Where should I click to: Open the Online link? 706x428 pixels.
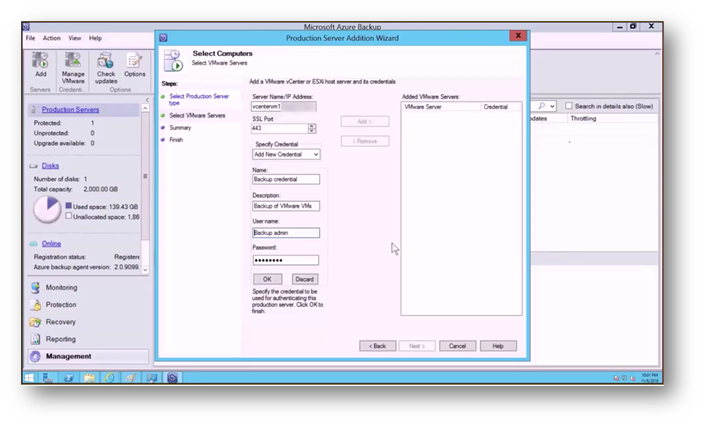(x=51, y=243)
